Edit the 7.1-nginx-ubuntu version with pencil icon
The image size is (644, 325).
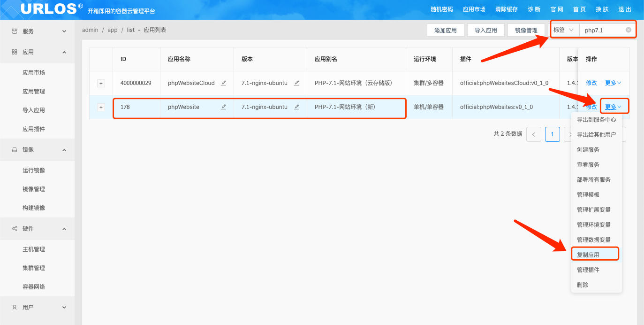coord(296,107)
